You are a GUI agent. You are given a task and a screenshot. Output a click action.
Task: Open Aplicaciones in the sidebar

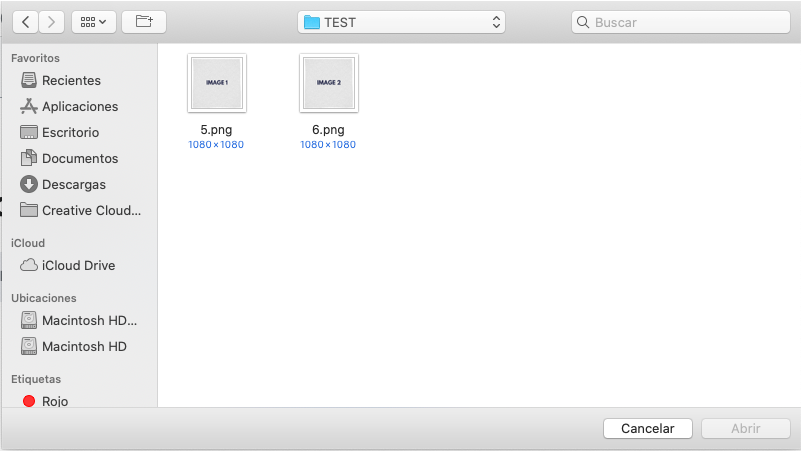(79, 106)
